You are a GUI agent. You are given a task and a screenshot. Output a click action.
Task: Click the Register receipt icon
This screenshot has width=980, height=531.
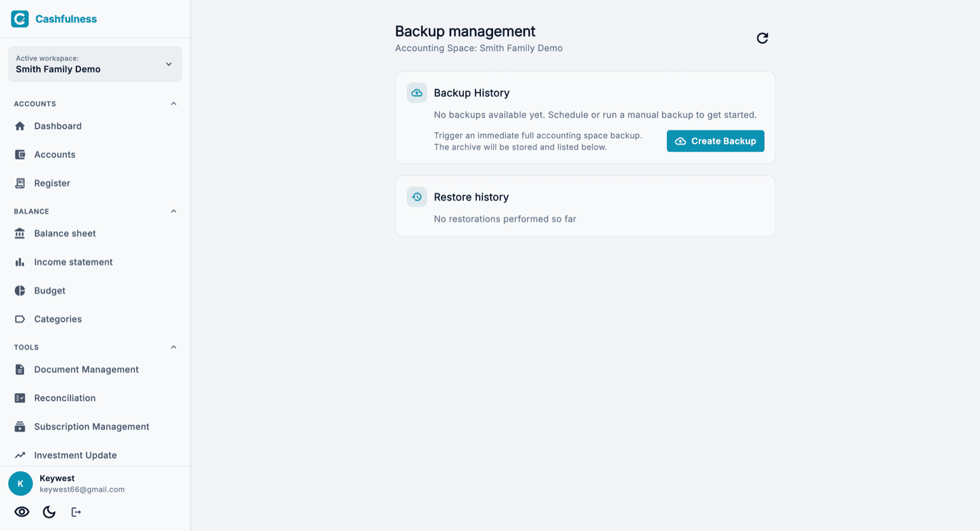coord(20,183)
